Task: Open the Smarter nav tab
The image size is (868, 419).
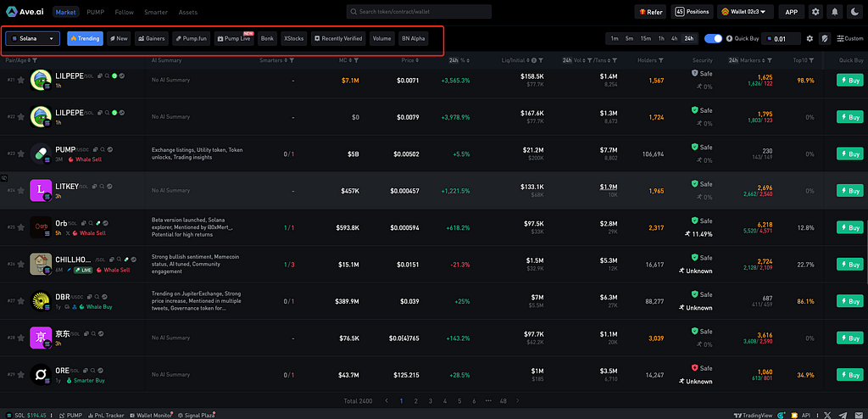Action: click(x=156, y=12)
